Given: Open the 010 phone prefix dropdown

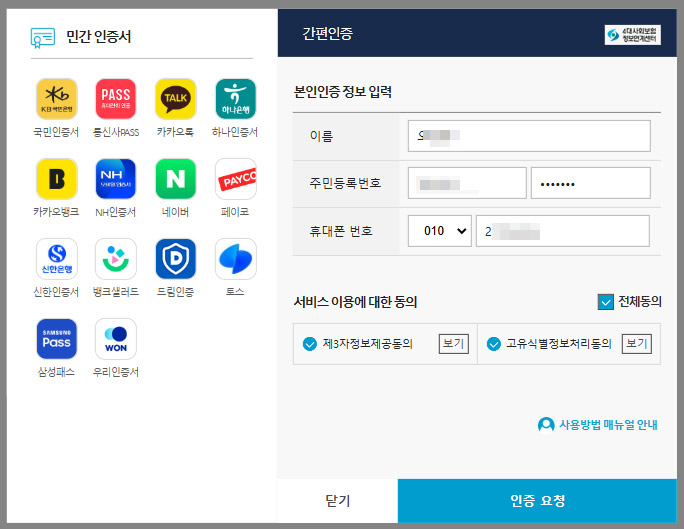Looking at the screenshot, I should click(440, 231).
